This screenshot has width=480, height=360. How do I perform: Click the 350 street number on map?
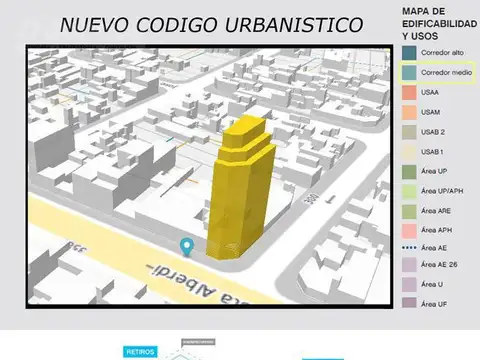click(x=77, y=247)
